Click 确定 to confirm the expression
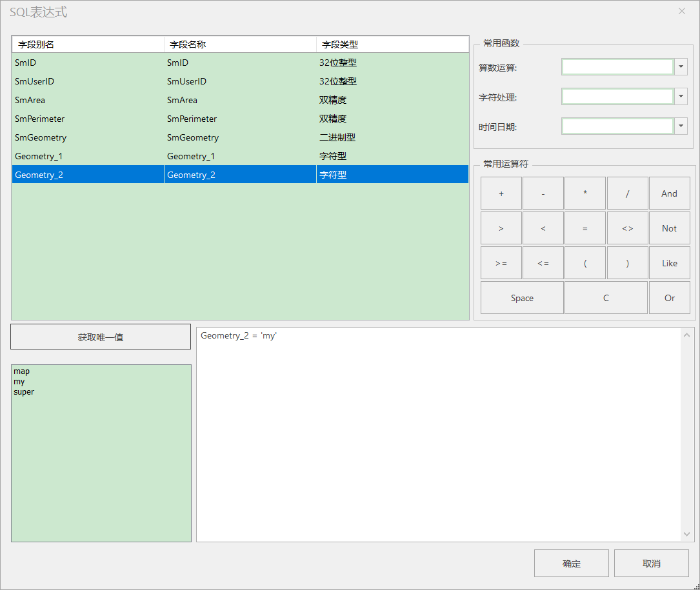 pos(572,563)
